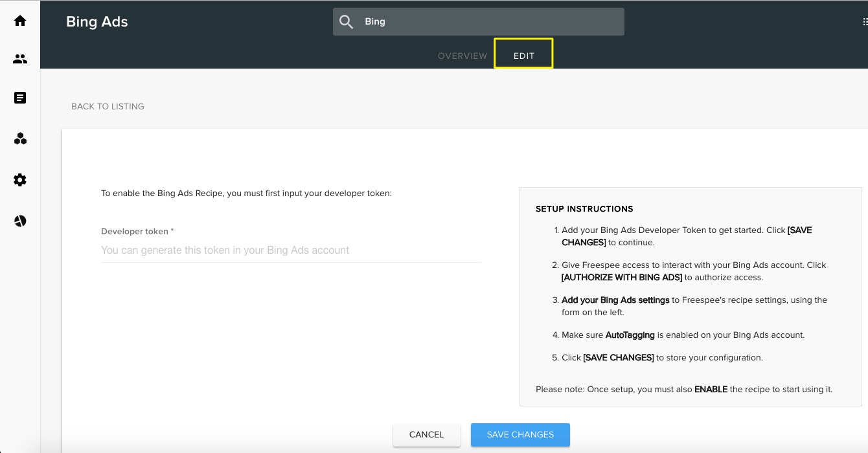Focus the Developer token input field
The height and width of the screenshot is (453, 868).
pyautogui.click(x=291, y=250)
